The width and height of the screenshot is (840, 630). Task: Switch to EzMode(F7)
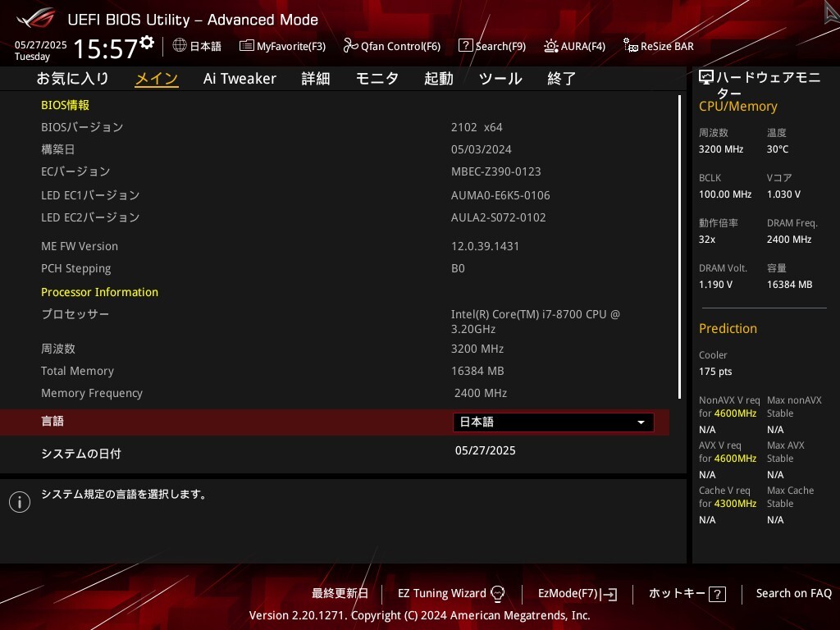tap(577, 594)
